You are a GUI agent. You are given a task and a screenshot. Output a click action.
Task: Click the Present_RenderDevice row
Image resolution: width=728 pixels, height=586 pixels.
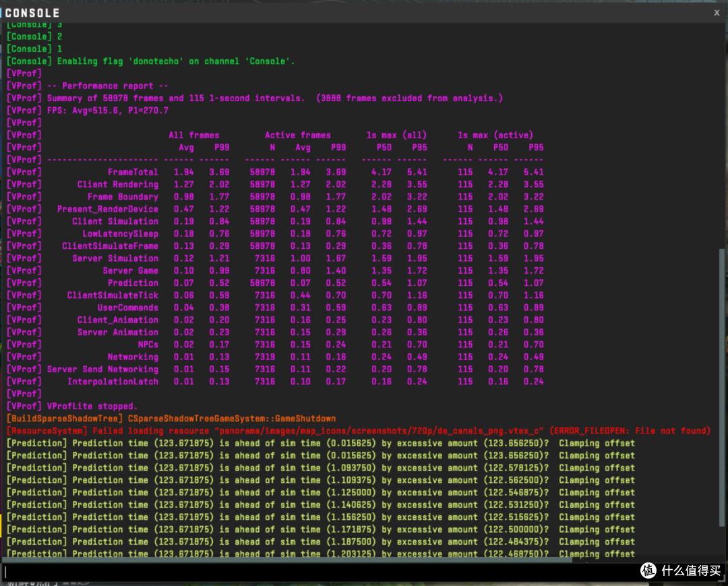pos(275,209)
